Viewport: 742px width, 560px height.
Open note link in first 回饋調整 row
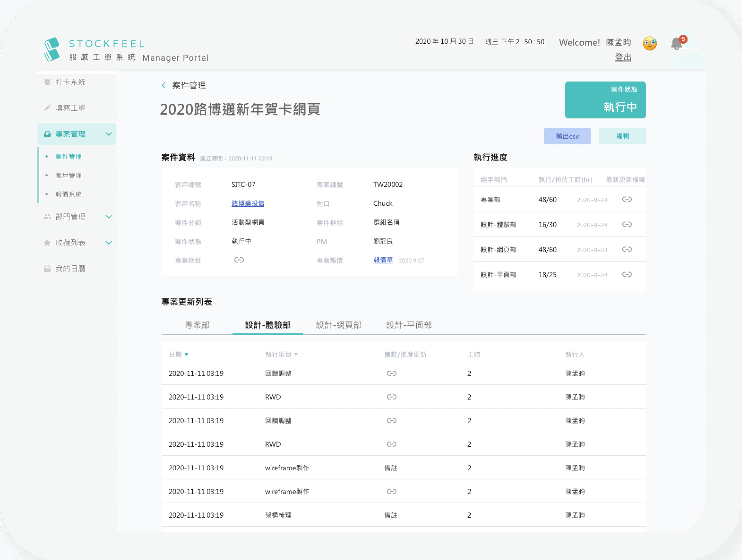coord(392,373)
